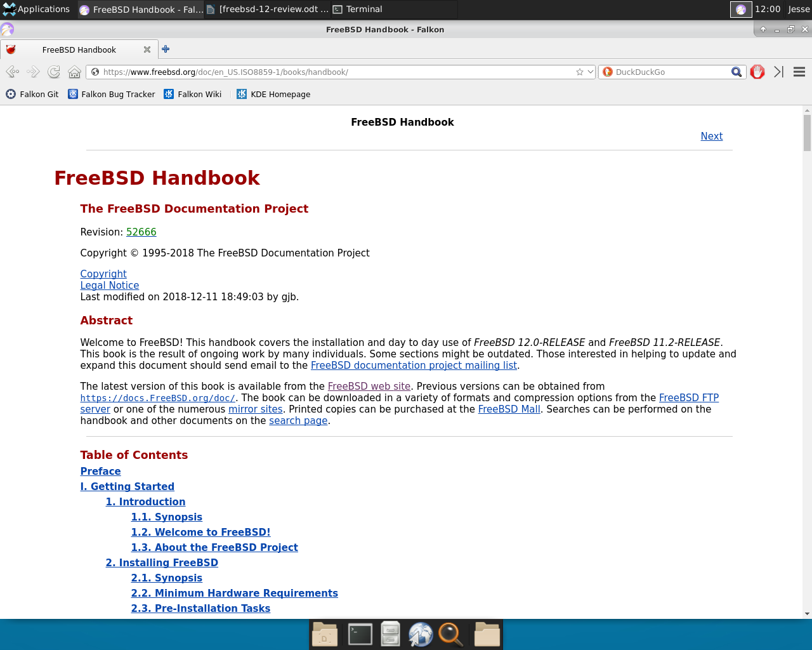Open '1.3. About the FreeBSD Project' section
The height and width of the screenshot is (650, 812).
pyautogui.click(x=214, y=547)
